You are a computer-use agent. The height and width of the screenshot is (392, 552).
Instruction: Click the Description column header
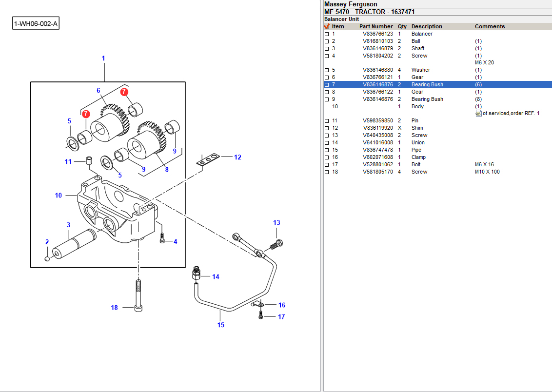coord(427,26)
